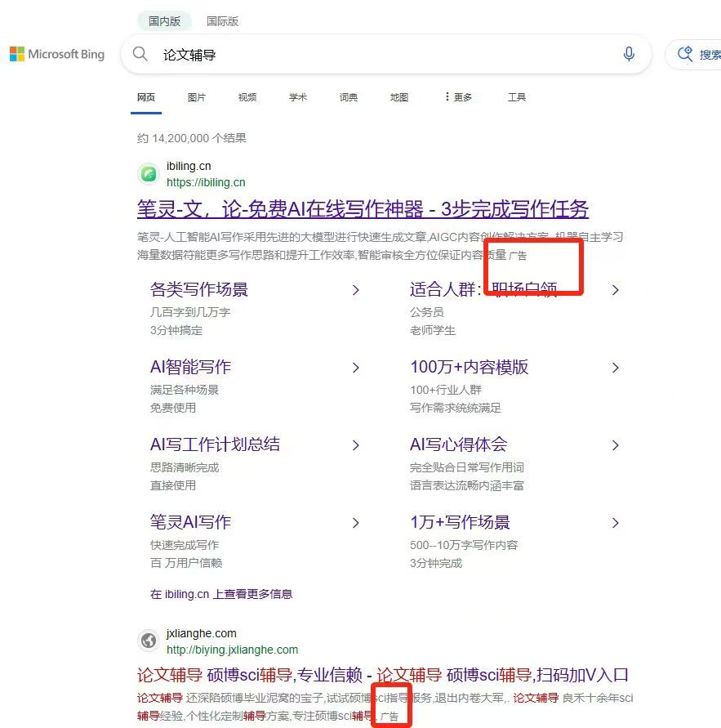Click the Microsoft Bing logo

click(57, 55)
